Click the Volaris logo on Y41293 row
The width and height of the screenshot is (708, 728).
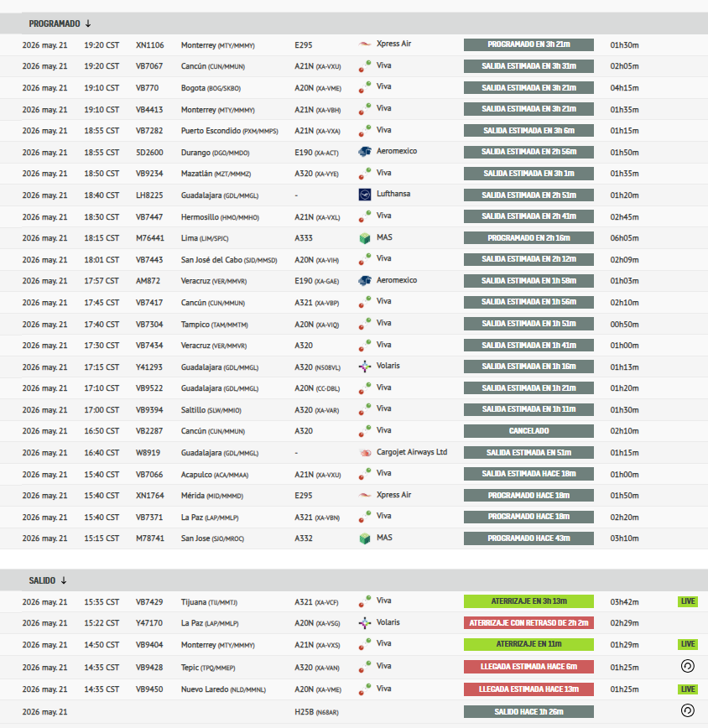click(365, 367)
